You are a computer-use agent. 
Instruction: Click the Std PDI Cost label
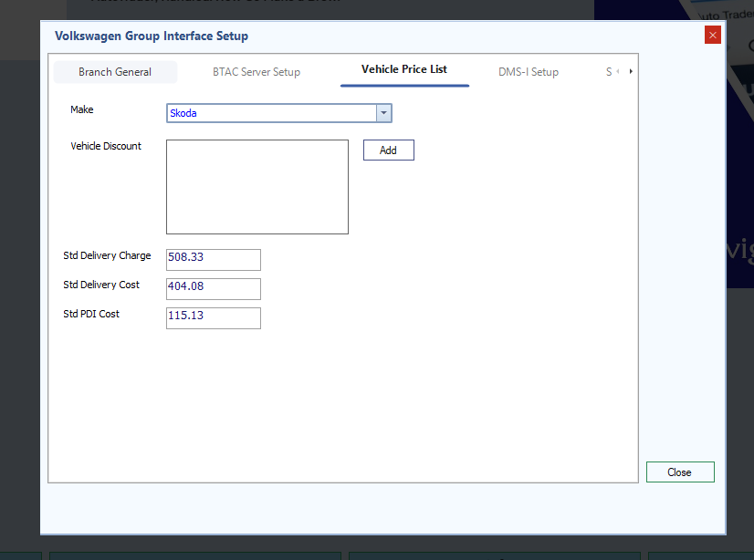pos(91,314)
